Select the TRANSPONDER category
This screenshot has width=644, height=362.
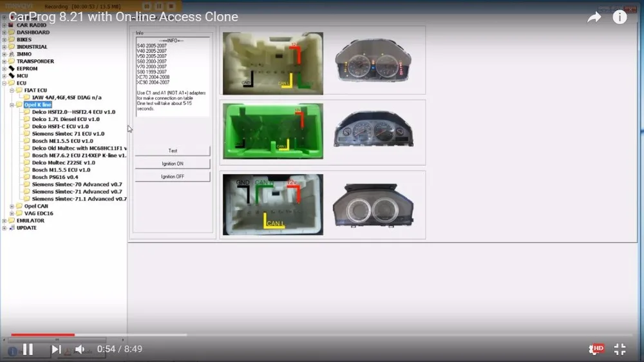pos(35,61)
